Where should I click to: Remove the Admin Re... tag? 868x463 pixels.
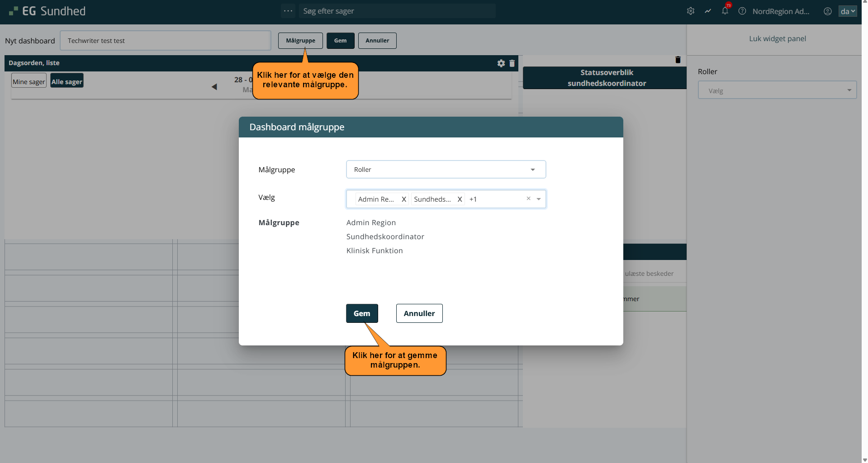[x=404, y=199]
